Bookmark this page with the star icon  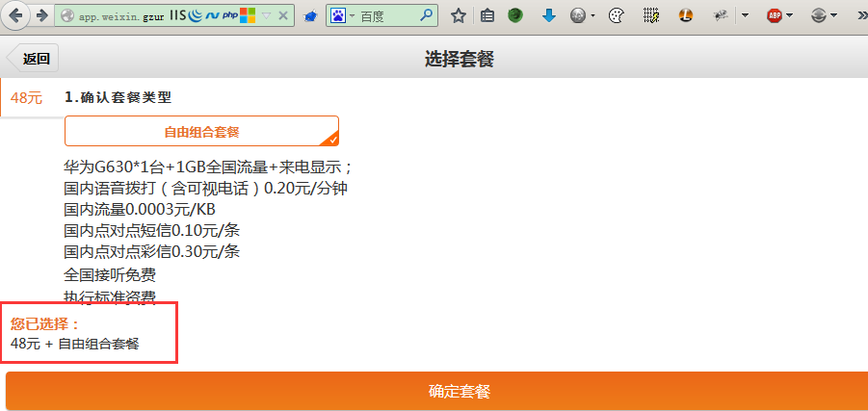tap(459, 16)
